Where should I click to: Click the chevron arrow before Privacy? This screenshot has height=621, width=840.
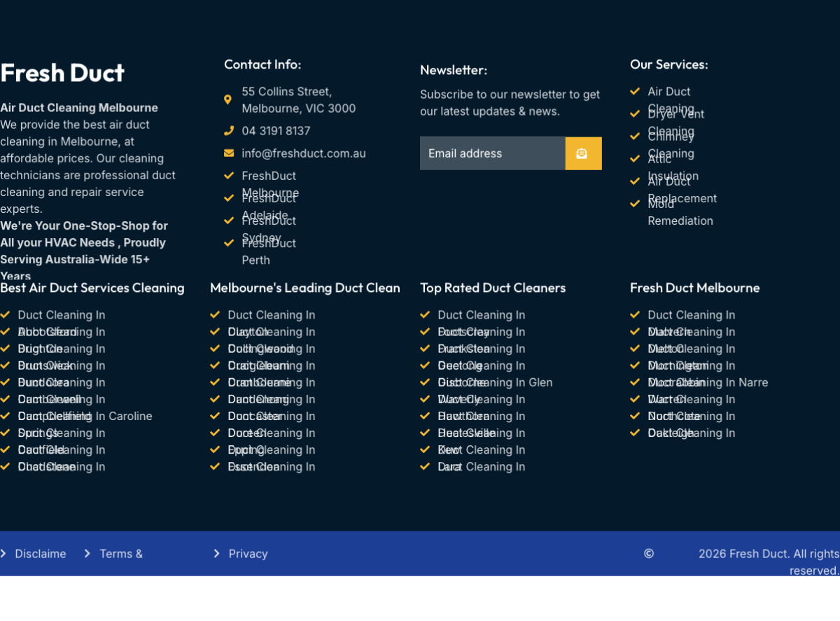(216, 554)
